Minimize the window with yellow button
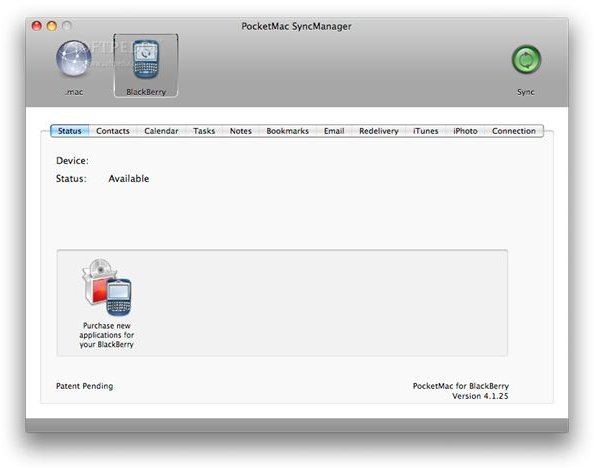The width and height of the screenshot is (594, 468). click(52, 26)
